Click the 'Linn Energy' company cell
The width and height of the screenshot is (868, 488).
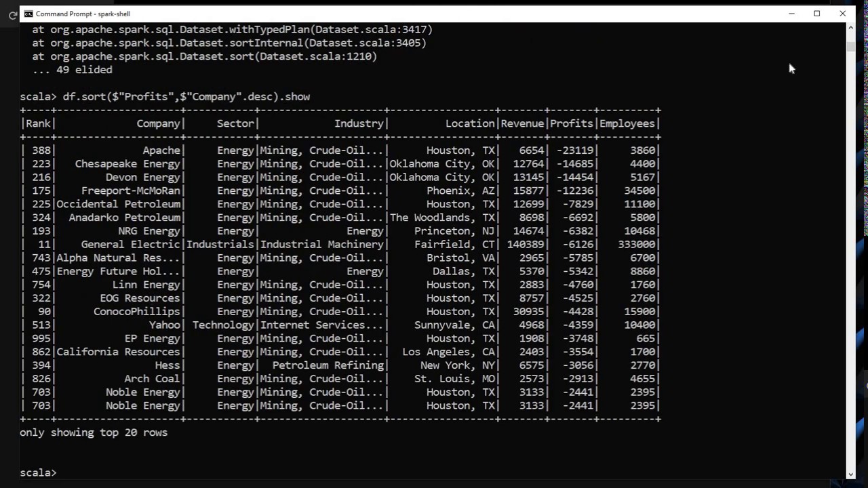146,285
